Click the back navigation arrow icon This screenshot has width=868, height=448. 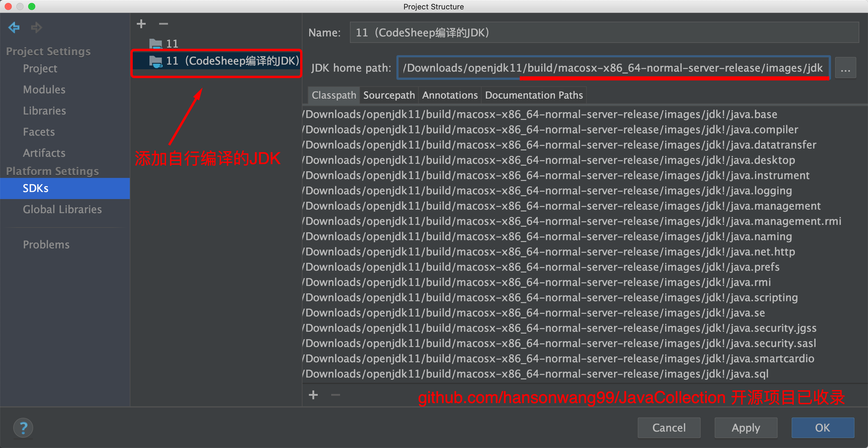click(14, 27)
